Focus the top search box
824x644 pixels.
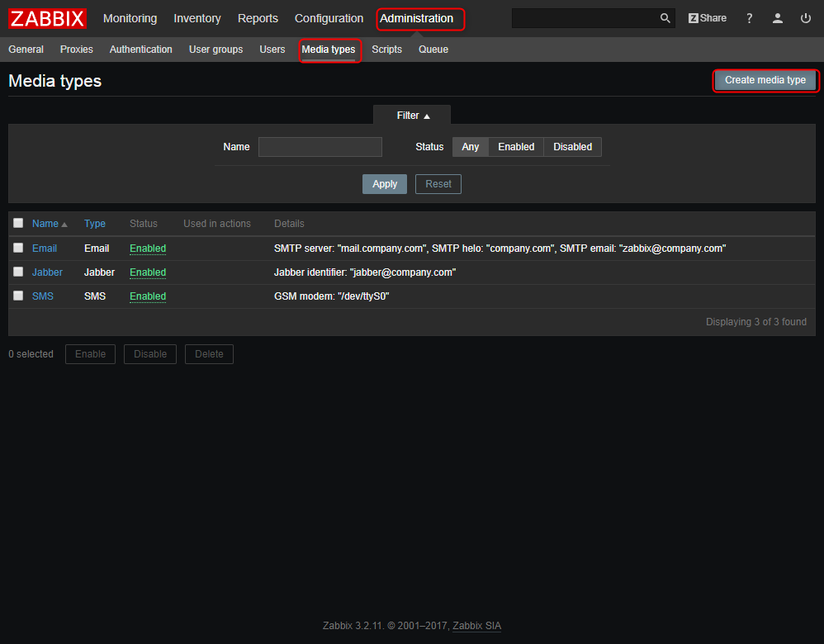585,18
